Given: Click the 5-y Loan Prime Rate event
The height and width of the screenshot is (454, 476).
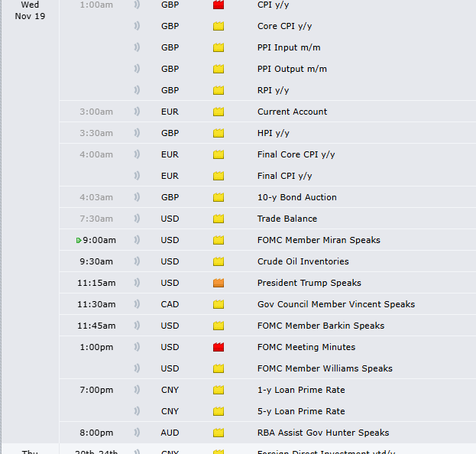Looking at the screenshot, I should pyautogui.click(x=300, y=411).
